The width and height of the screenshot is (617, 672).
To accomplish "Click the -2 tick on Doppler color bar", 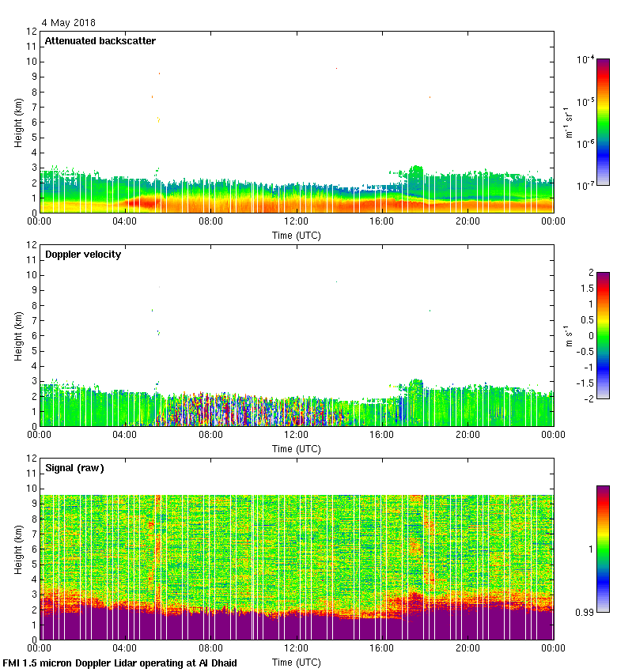I will point(588,398).
